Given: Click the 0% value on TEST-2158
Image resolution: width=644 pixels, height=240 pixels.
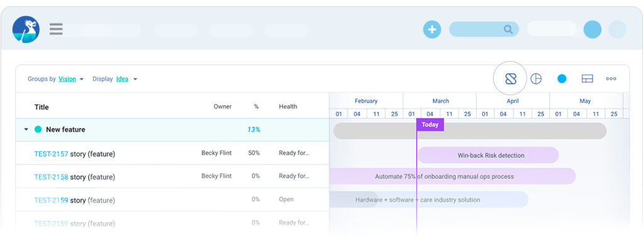Looking at the screenshot, I should (255, 176).
